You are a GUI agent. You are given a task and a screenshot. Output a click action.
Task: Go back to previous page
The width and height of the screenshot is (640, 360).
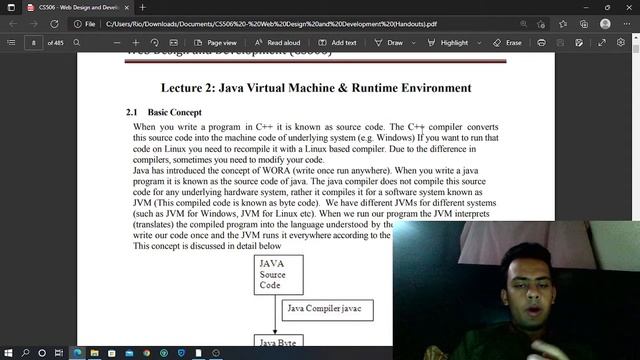coord(13,24)
